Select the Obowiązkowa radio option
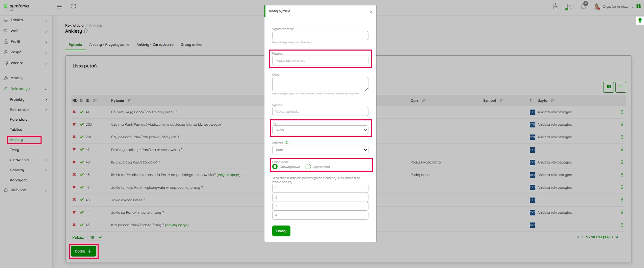The height and width of the screenshot is (268, 644). [x=275, y=167]
